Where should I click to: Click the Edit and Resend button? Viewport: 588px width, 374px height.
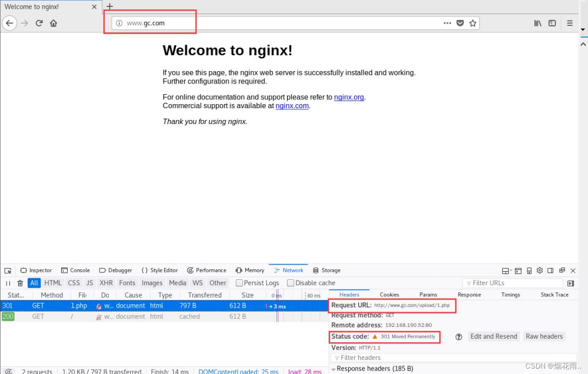point(493,336)
